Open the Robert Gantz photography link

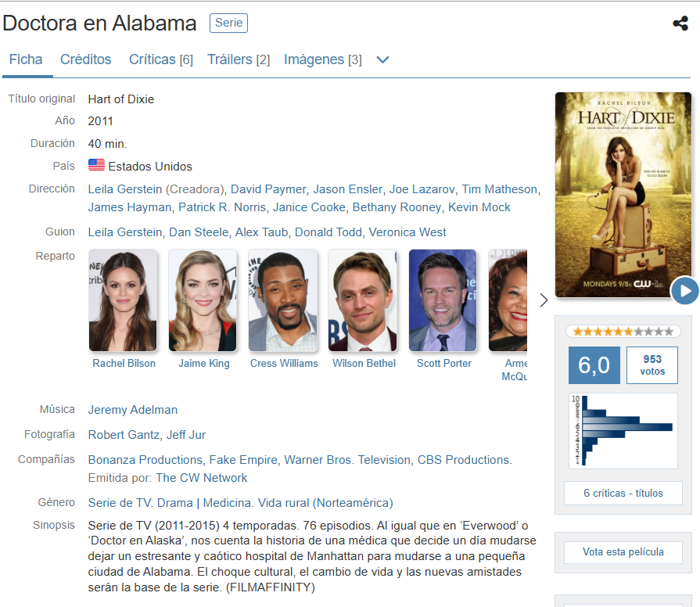point(124,435)
